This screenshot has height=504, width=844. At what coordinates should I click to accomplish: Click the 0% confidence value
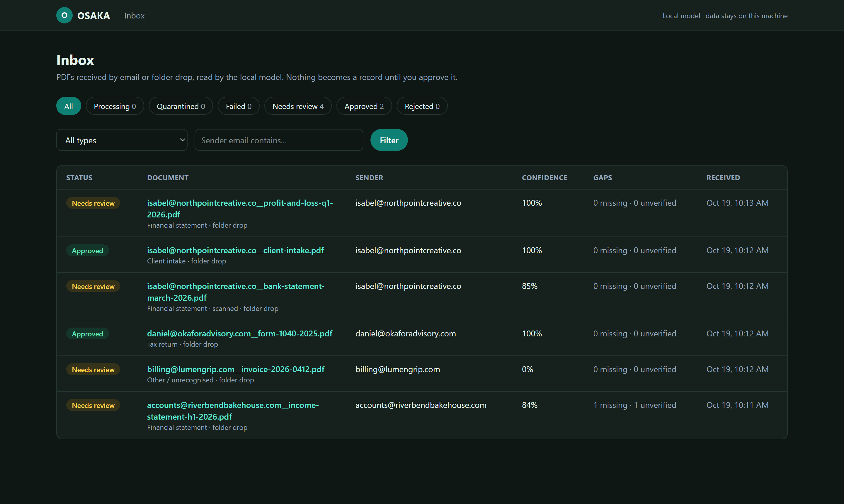click(x=527, y=369)
